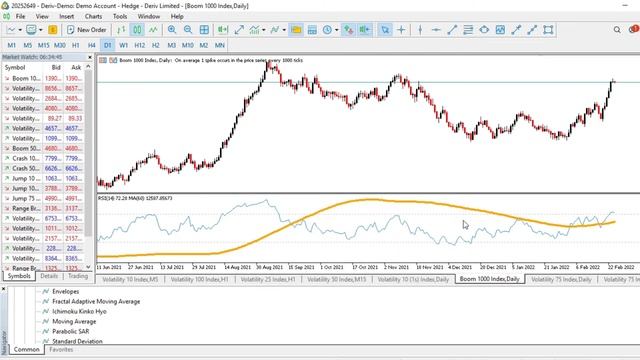
Task: Select Ichimoku Kinko Hyo indicator
Action: tap(79, 311)
